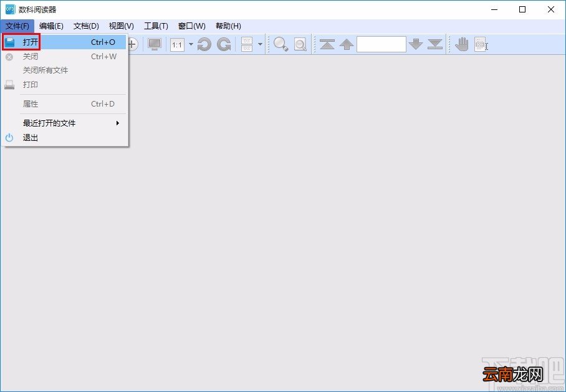Open page layout dropdown arrow
Screen dimensions: 566x392
pos(261,44)
